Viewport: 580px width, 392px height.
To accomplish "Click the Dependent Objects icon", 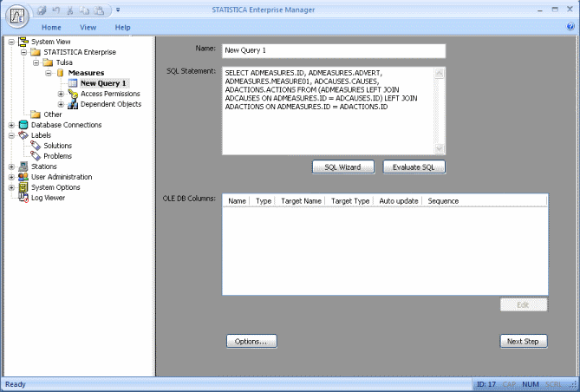I will (73, 104).
